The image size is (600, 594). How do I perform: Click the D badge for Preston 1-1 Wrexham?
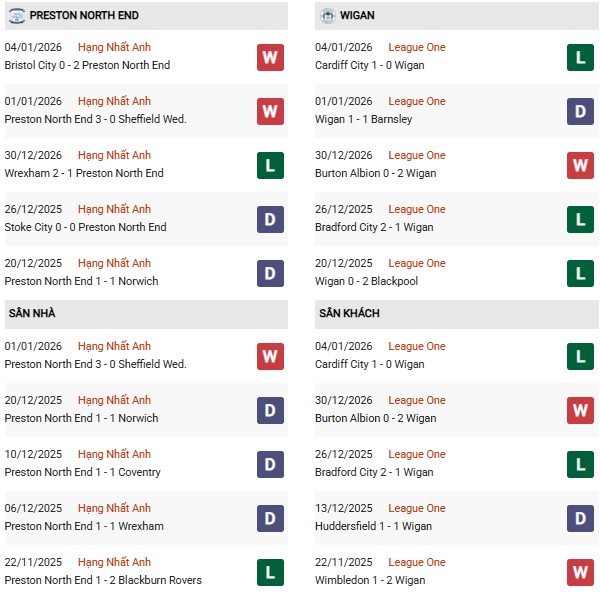pyautogui.click(x=270, y=518)
